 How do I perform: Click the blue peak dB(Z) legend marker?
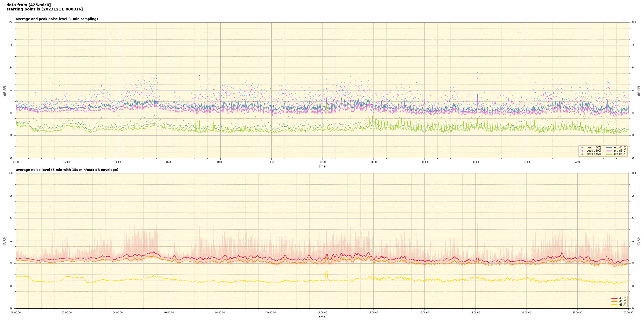582,148
